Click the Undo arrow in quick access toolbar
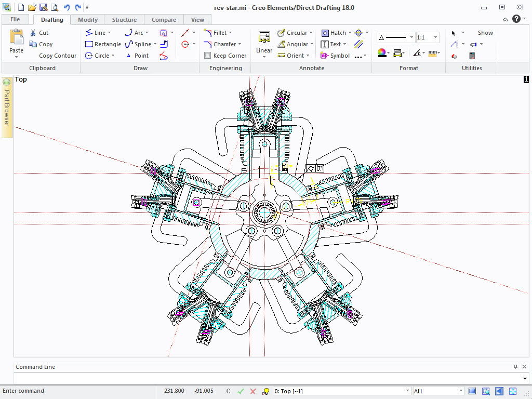The image size is (532, 399). (67, 7)
